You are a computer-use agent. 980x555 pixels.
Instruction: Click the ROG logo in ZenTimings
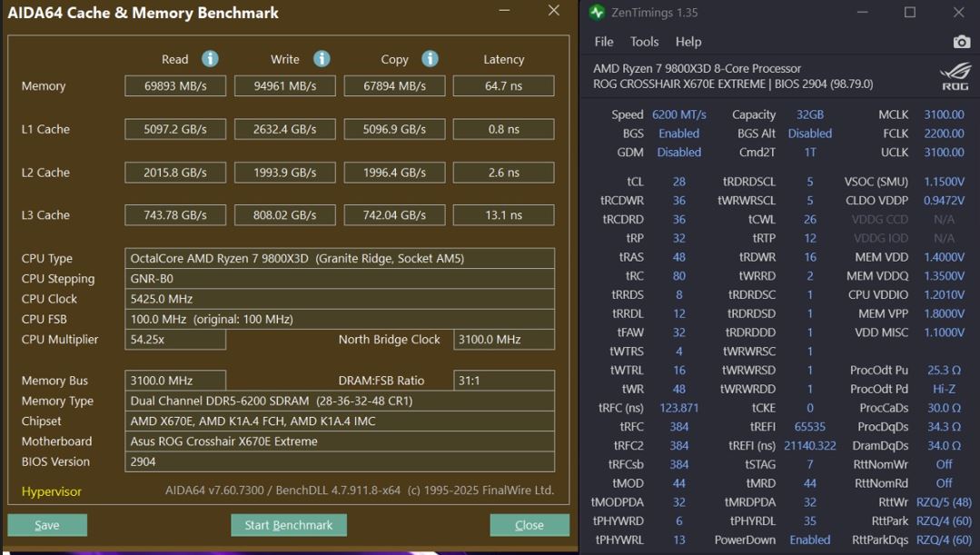coord(955,76)
